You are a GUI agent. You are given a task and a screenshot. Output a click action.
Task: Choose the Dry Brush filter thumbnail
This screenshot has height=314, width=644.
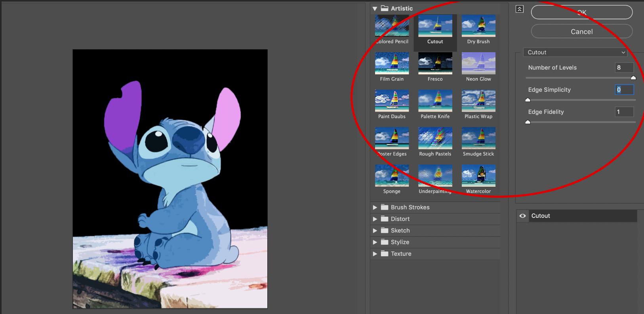(478, 26)
